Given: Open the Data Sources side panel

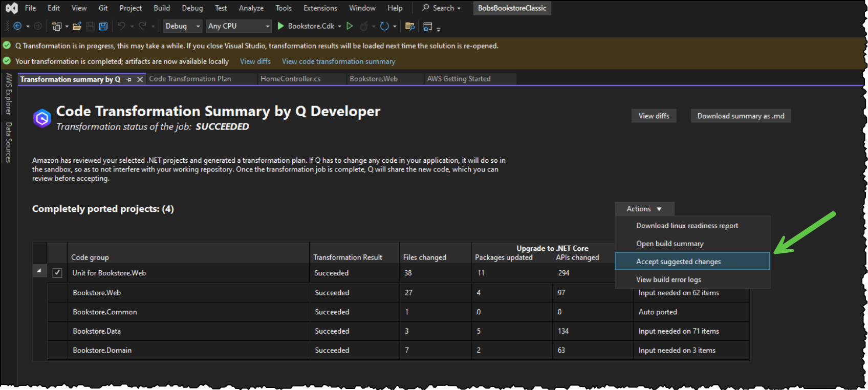Looking at the screenshot, I should click(8, 142).
